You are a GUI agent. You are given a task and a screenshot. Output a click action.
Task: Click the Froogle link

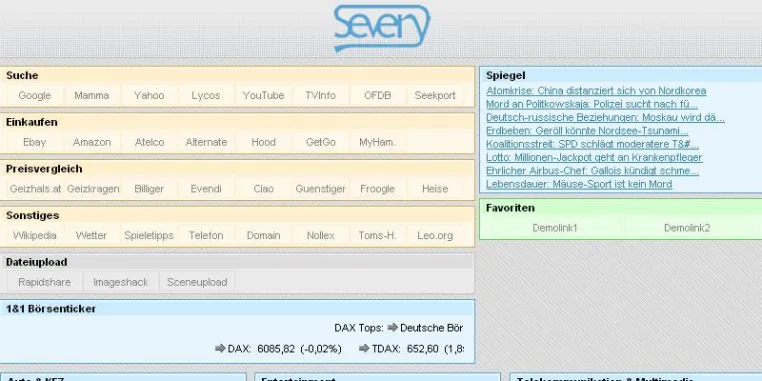click(x=377, y=189)
